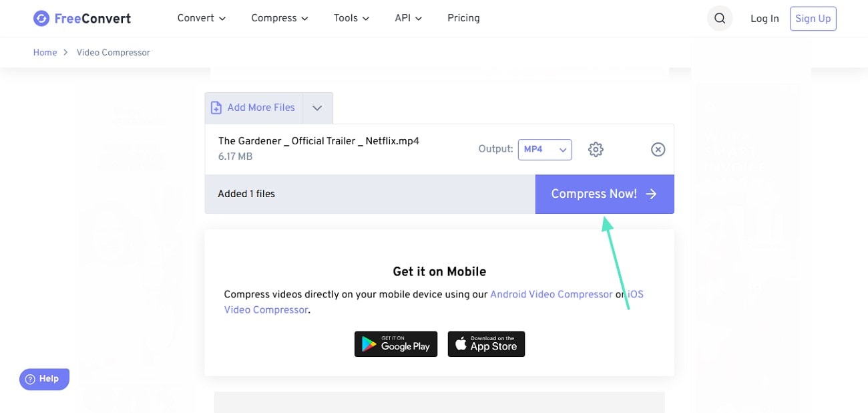The image size is (868, 413).
Task: Go to Home breadcrumb
Action: (45, 53)
